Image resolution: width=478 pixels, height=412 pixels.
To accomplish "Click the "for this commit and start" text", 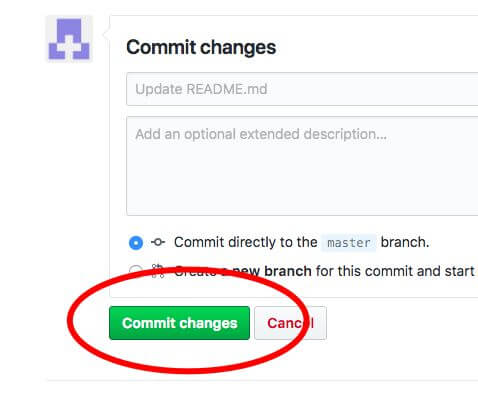I will [395, 271].
